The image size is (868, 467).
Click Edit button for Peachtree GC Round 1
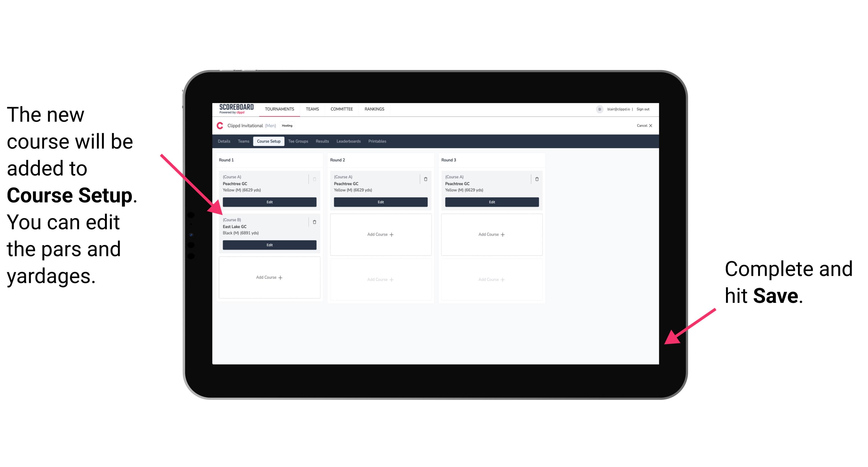269,202
